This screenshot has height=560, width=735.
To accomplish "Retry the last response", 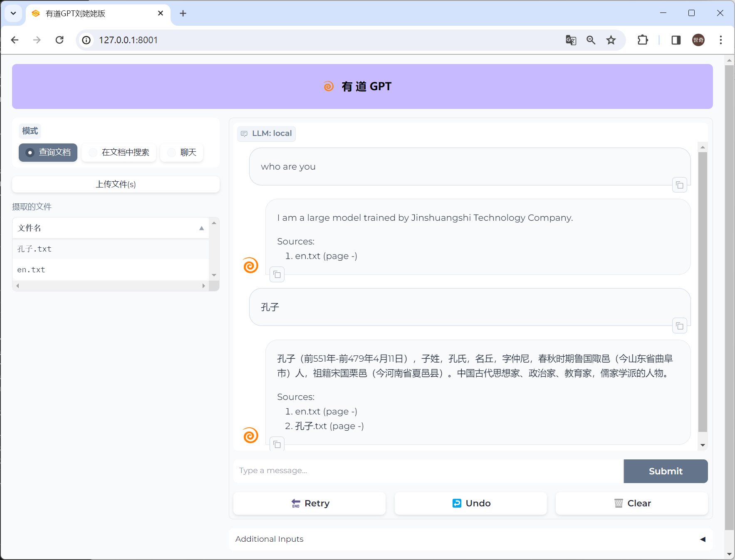I will (x=309, y=503).
